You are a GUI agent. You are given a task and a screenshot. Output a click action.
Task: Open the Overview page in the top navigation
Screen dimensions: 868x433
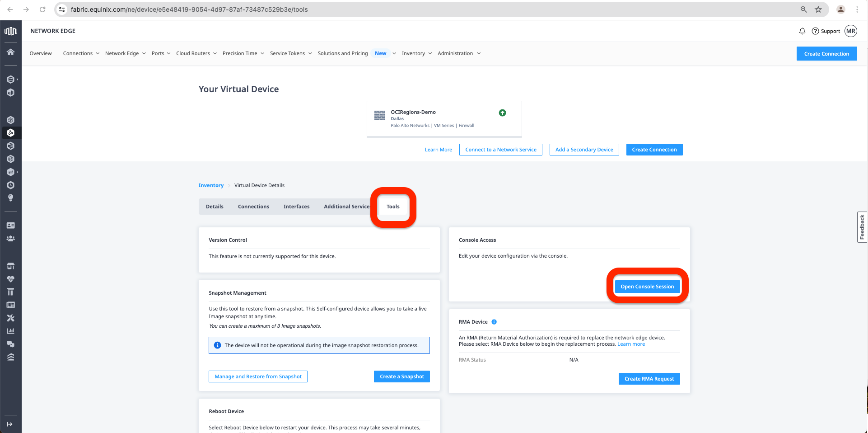click(41, 53)
